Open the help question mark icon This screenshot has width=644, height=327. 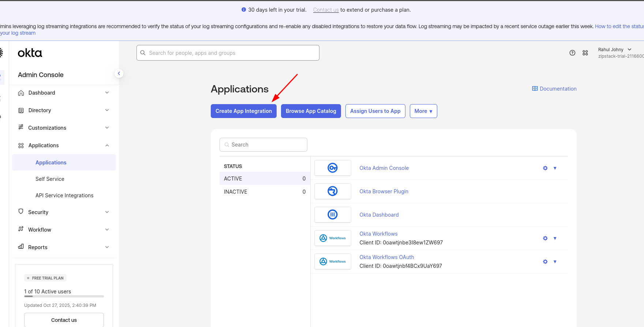tap(572, 53)
